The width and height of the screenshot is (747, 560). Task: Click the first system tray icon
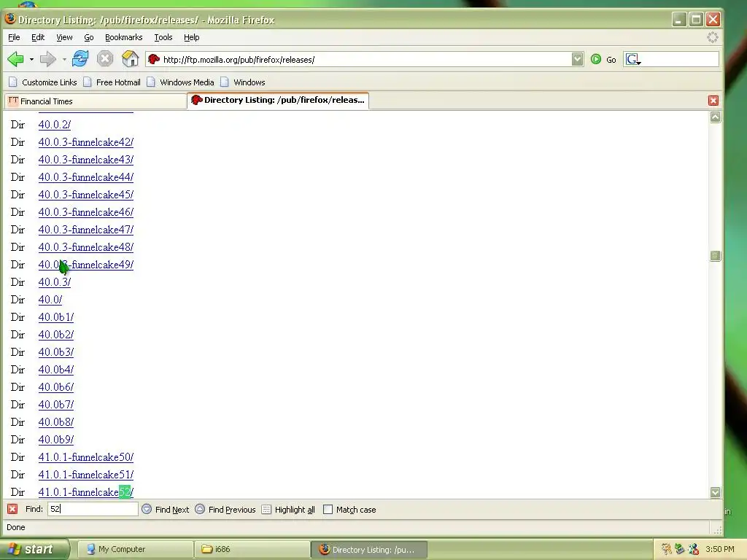pyautogui.click(x=666, y=549)
